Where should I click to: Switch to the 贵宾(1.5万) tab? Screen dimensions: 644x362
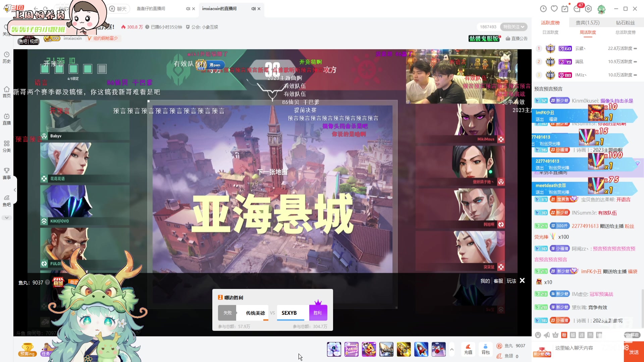point(588,22)
